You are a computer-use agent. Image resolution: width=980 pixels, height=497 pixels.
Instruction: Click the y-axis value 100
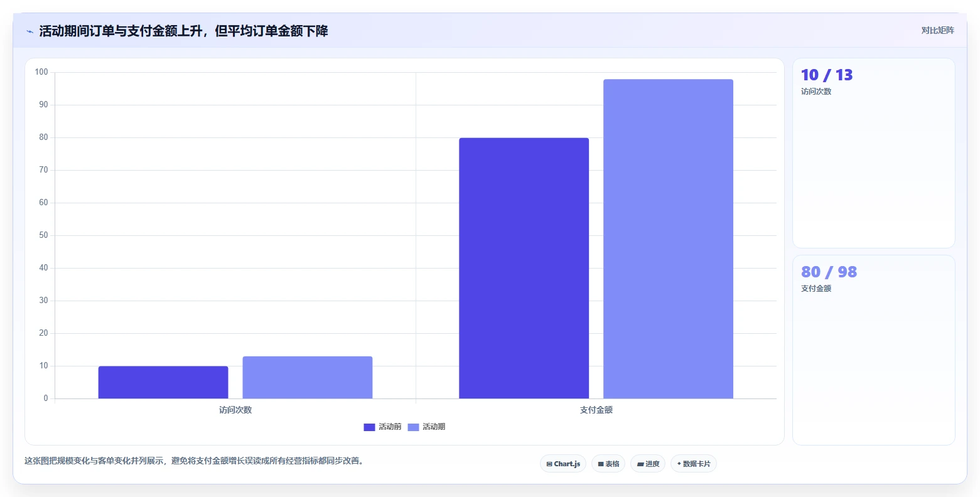(41, 72)
